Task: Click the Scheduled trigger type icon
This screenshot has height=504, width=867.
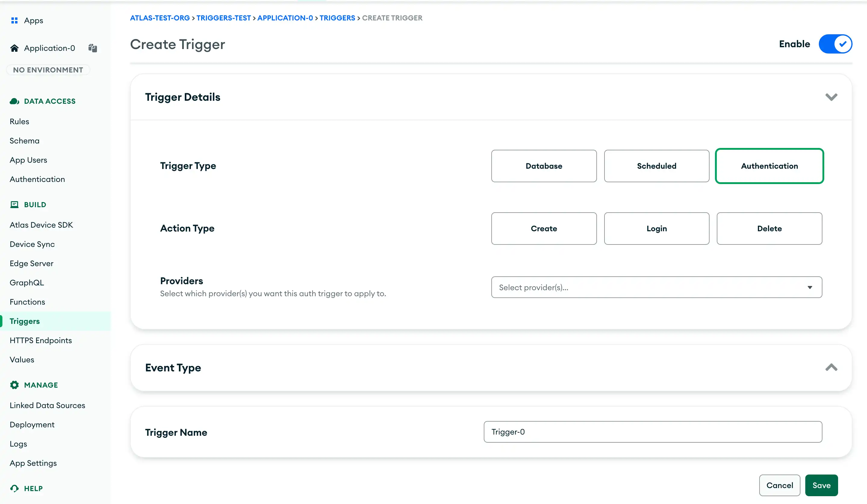Action: click(x=657, y=166)
